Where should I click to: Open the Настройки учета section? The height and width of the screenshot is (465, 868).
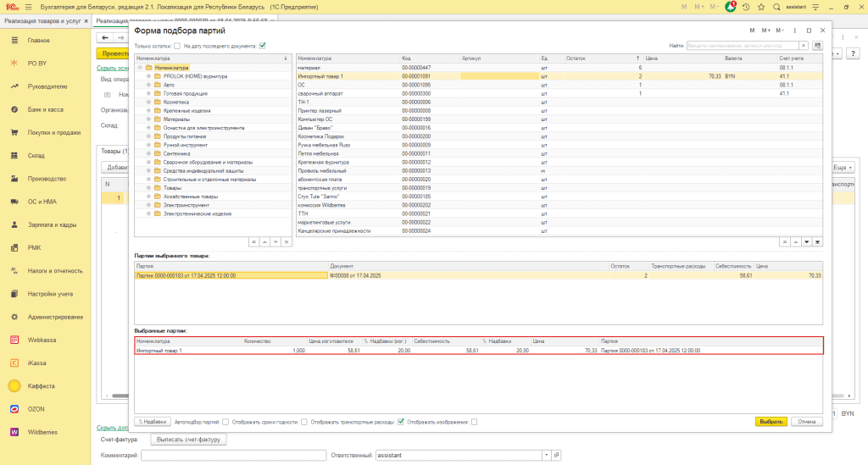tap(50, 294)
